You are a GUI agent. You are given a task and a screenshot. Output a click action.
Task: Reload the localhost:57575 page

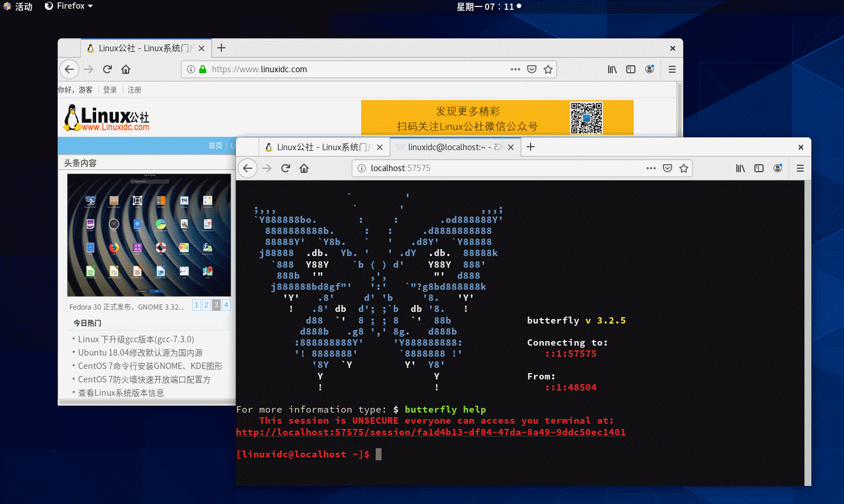coord(285,168)
